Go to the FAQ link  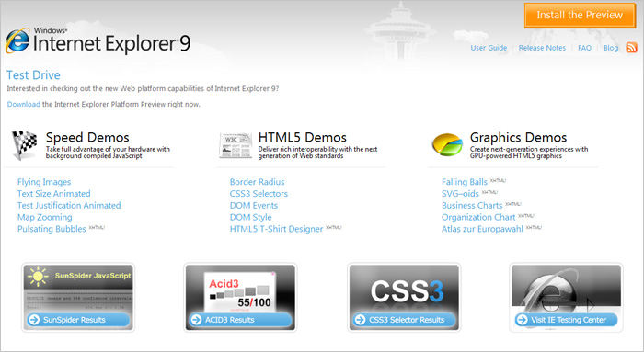pos(584,48)
